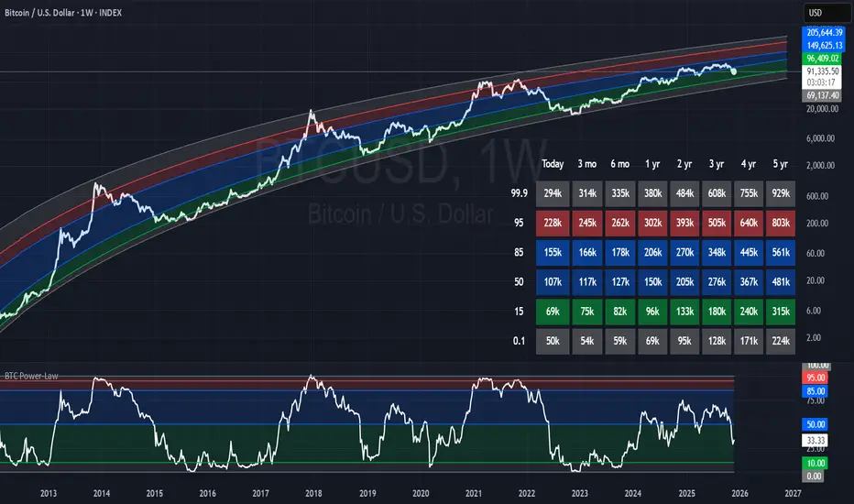The width and height of the screenshot is (854, 504).
Task: Click the red 302k cell
Action: tap(652, 223)
